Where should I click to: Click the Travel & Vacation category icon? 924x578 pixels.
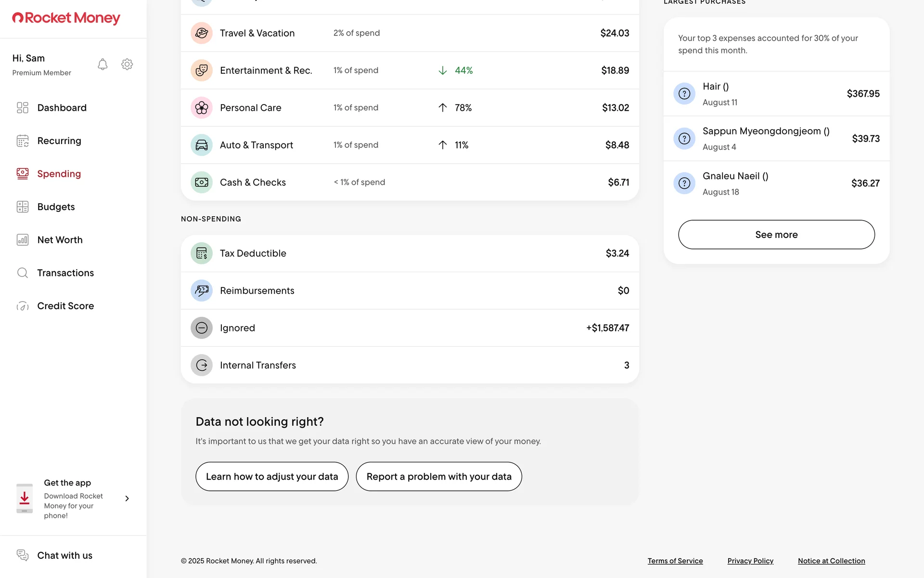coord(202,33)
